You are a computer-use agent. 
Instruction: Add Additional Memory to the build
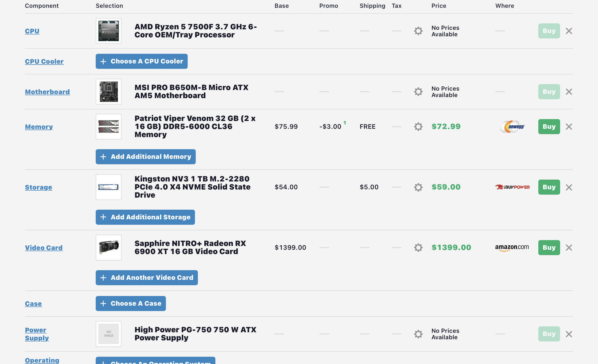(145, 157)
